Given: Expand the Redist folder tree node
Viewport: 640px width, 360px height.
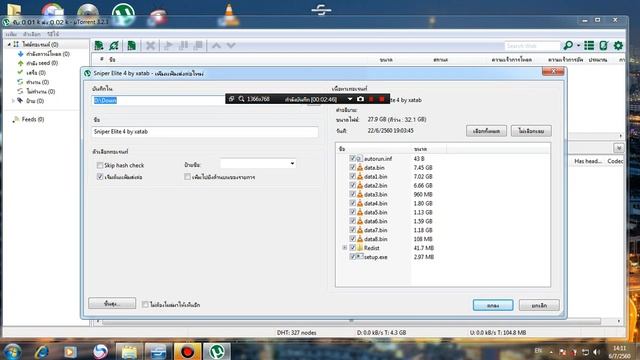Looking at the screenshot, I should click(x=344, y=248).
